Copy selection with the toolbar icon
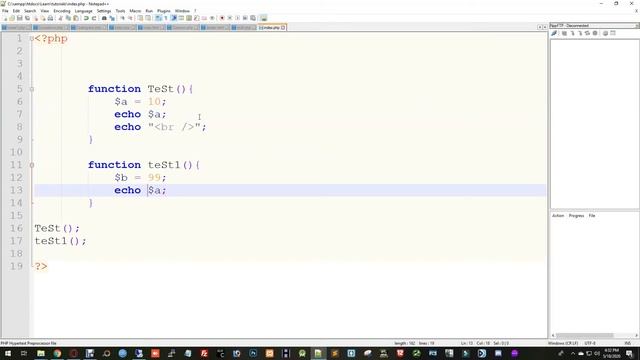This screenshot has height=360, width=640. point(68,18)
